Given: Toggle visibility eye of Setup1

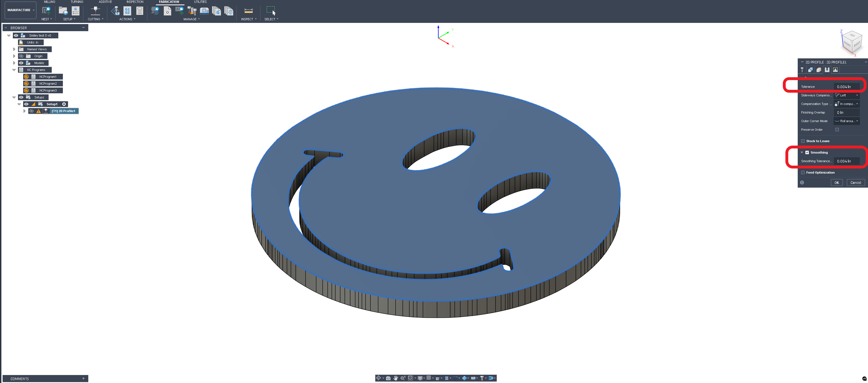Looking at the screenshot, I should 26,104.
